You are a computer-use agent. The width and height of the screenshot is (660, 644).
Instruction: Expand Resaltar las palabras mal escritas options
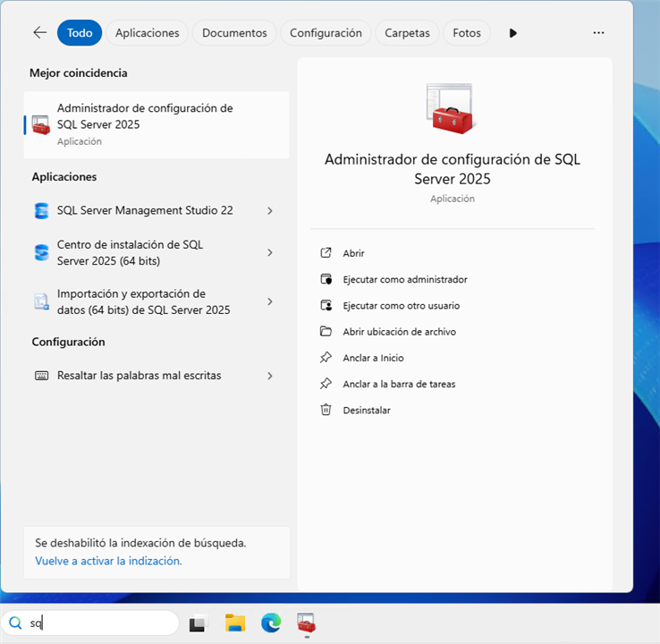(270, 376)
